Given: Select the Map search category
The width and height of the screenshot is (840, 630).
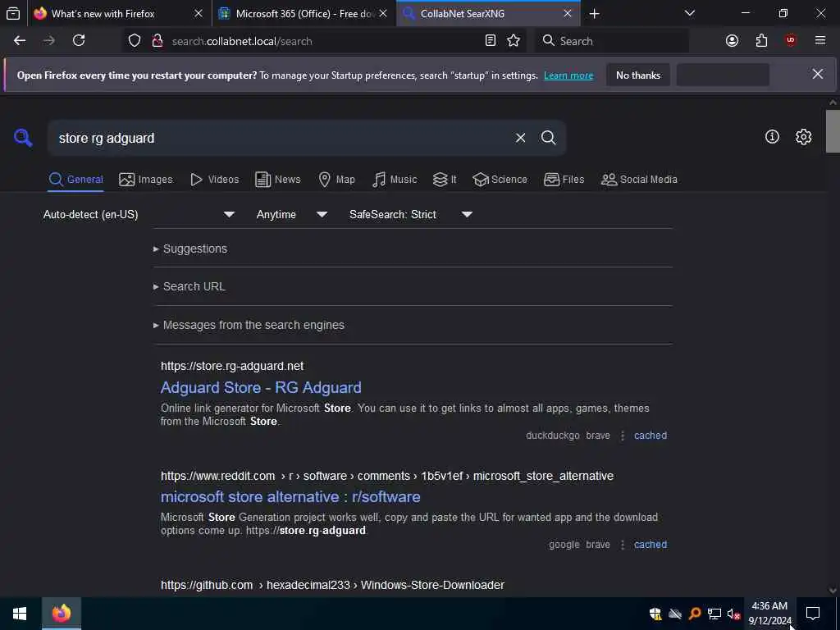Looking at the screenshot, I should pos(336,180).
